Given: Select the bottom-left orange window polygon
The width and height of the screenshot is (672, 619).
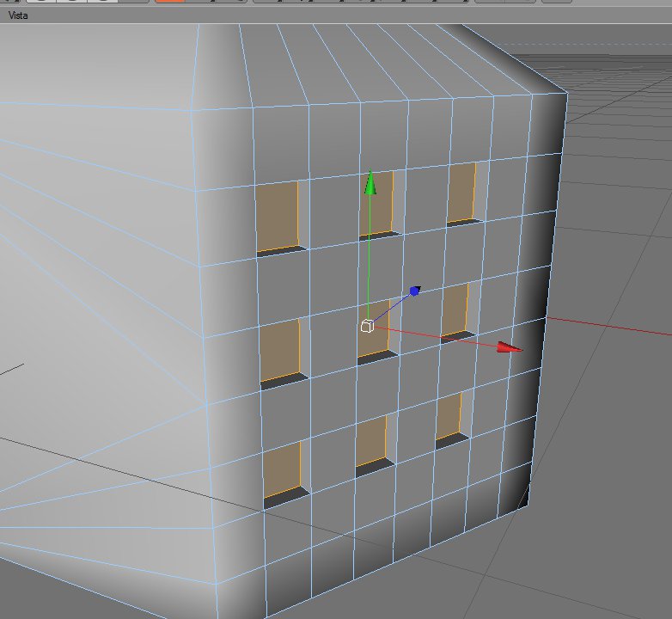Looking at the screenshot, I should [282, 469].
